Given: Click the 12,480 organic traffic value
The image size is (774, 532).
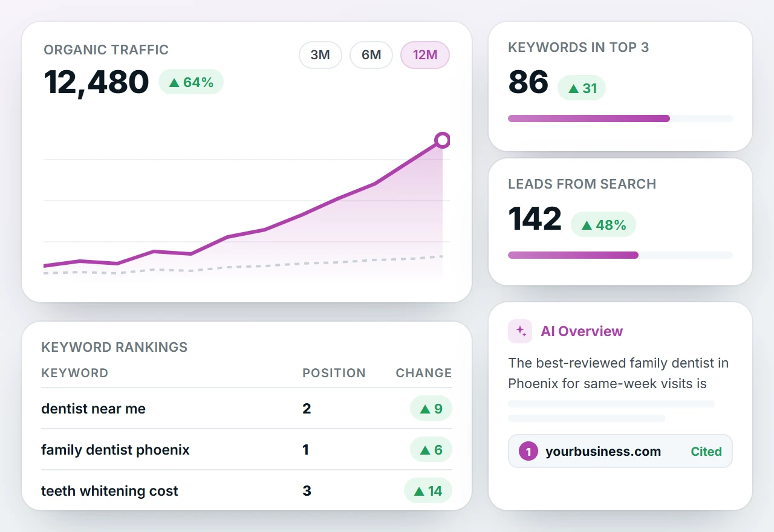Looking at the screenshot, I should pos(96,82).
